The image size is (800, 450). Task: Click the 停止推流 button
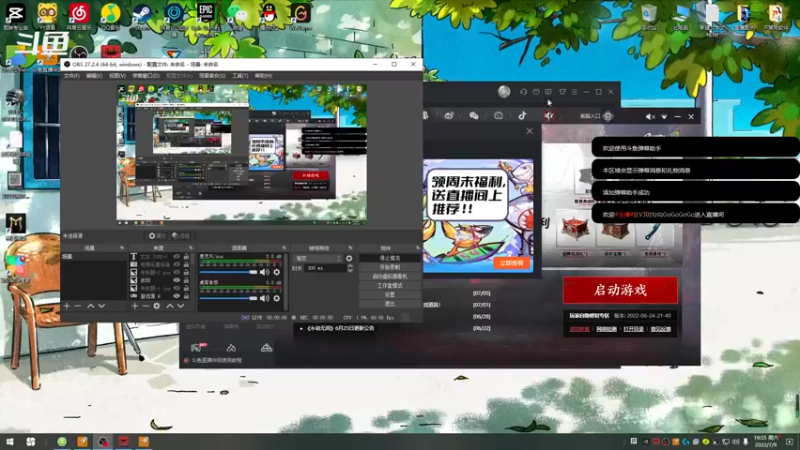pyautogui.click(x=390, y=258)
